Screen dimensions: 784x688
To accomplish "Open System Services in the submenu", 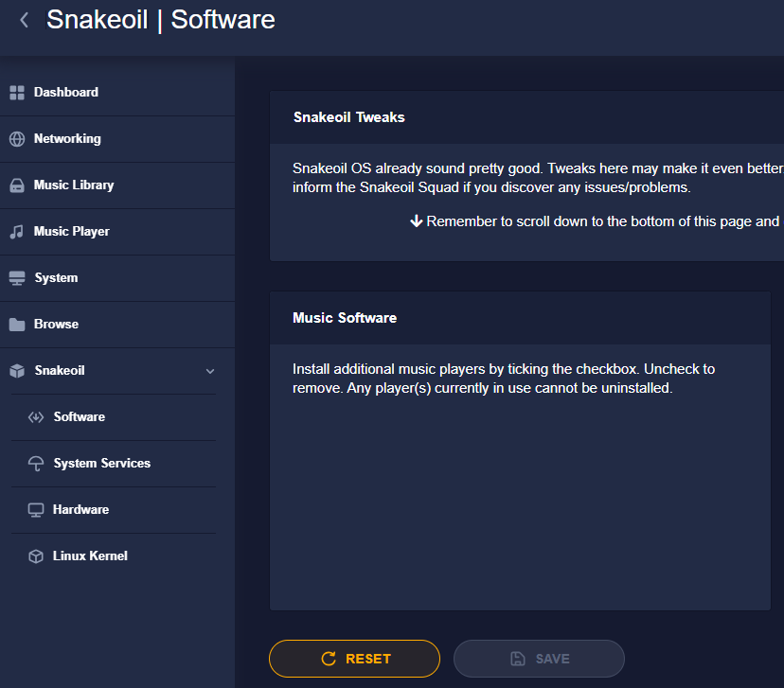I will click(x=114, y=464).
